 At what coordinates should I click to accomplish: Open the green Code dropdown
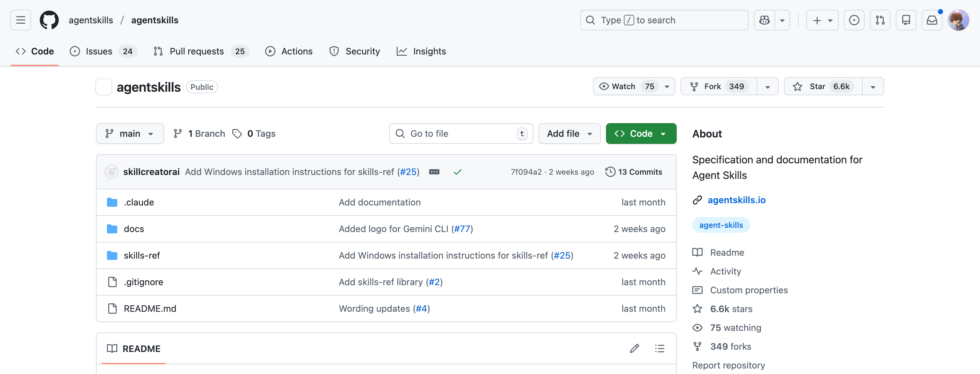641,134
